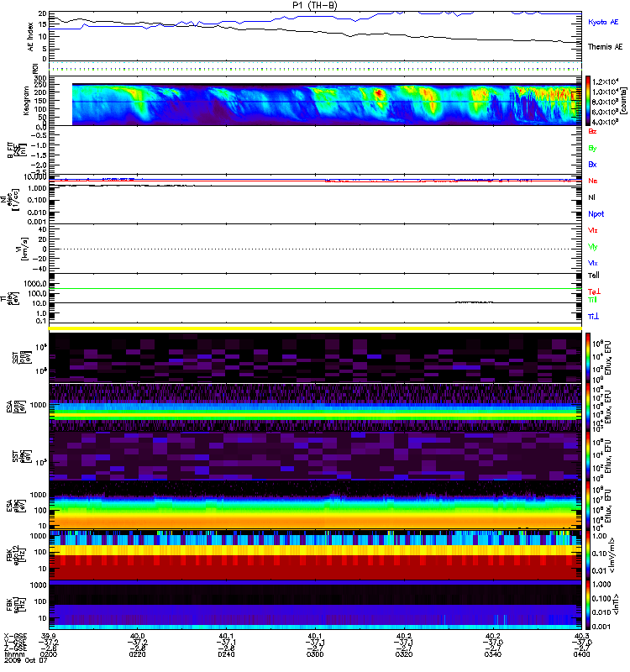
Task: Click the 0300 time tick label
Action: (315, 654)
